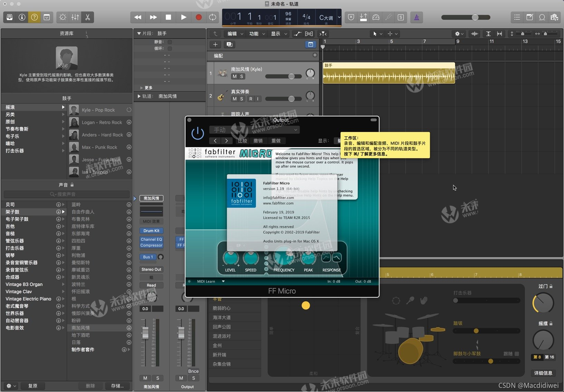The width and height of the screenshot is (564, 392).
Task: Expand the 轨道: 南加风情 section
Action: click(140, 96)
